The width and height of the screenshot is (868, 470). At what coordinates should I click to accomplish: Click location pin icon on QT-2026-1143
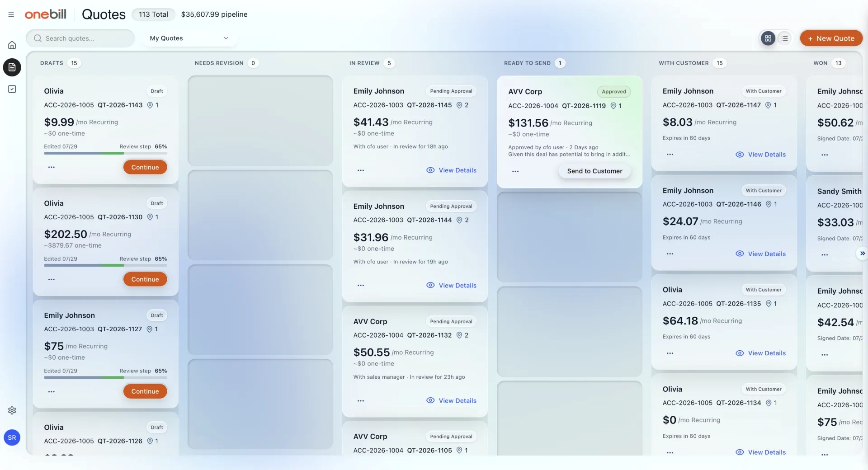[x=150, y=105]
